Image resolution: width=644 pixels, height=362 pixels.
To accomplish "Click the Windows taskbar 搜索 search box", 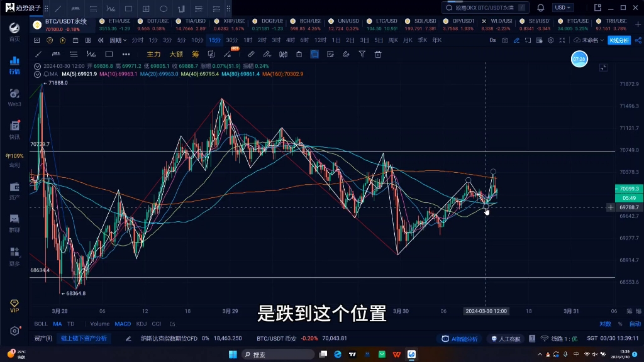I will [x=277, y=354].
